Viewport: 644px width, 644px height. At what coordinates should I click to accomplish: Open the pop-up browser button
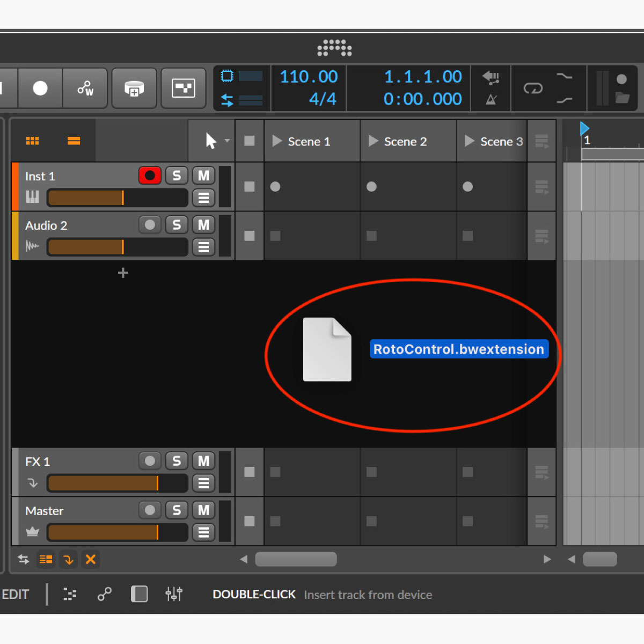point(184,88)
